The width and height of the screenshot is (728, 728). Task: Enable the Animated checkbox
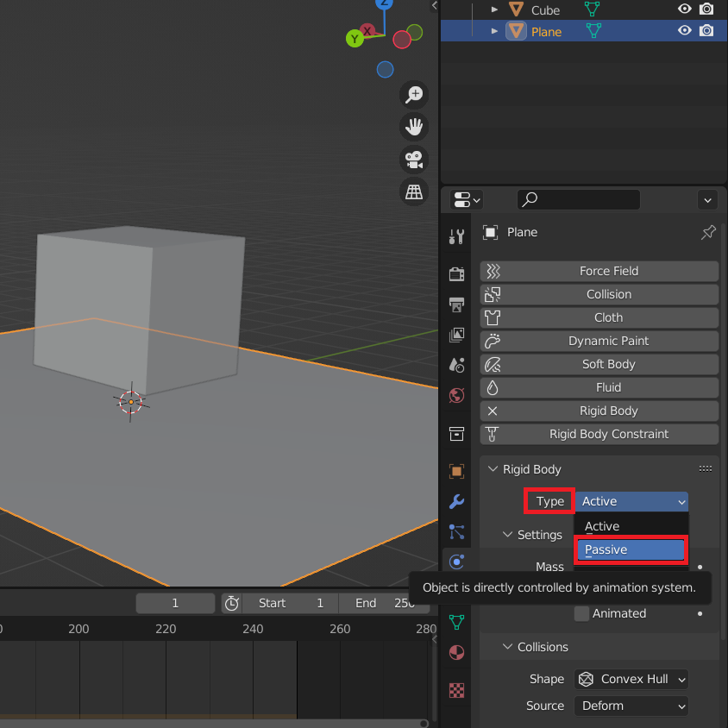click(582, 613)
